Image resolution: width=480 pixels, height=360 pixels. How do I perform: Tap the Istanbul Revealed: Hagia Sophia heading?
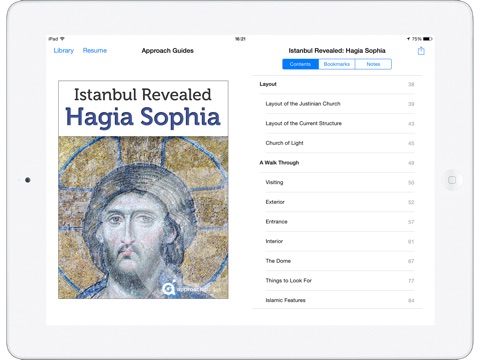[x=337, y=51]
